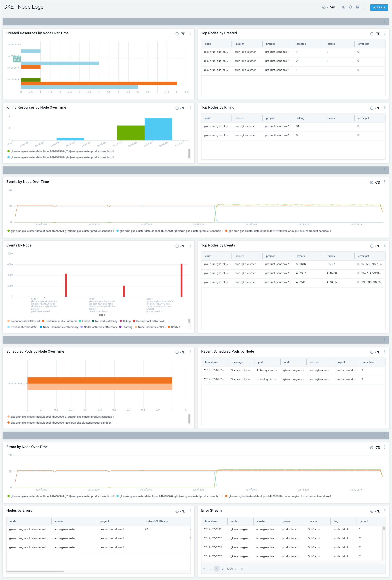This screenshot has height=580, width=392.
Task: Open the dashboard overflow three-dot menu
Action: pos(365,7)
